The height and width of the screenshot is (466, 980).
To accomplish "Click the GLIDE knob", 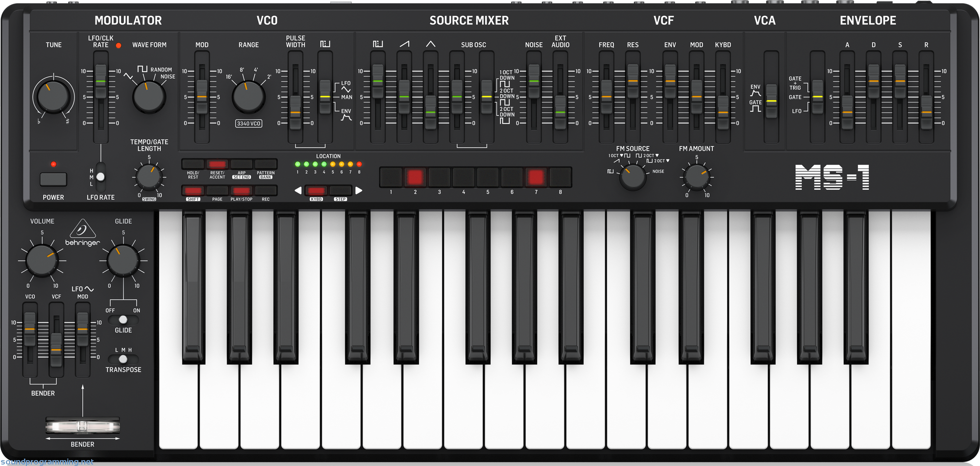I will click(x=123, y=260).
